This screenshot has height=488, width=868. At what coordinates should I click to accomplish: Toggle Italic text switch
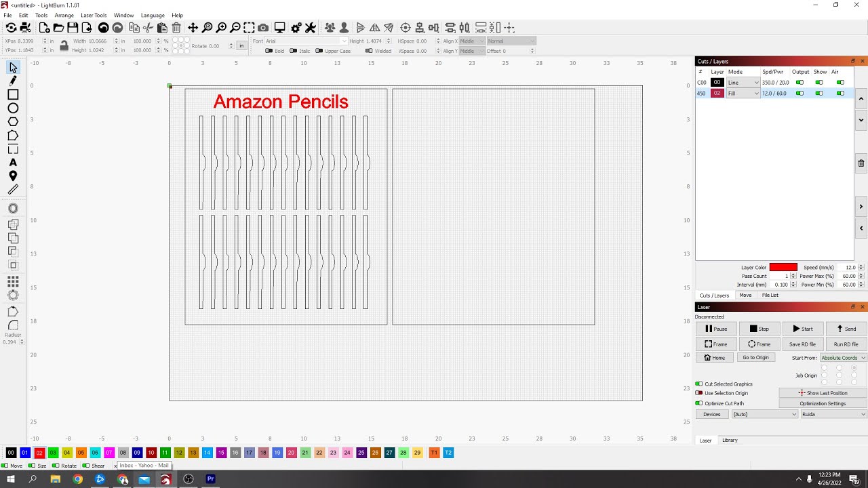(294, 51)
